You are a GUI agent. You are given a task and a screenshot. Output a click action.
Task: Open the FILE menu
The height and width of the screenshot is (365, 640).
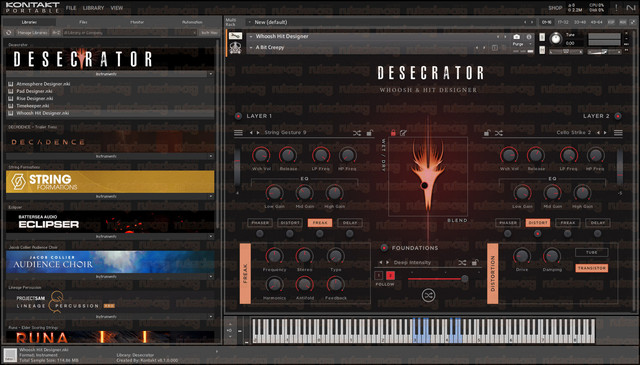71,8
